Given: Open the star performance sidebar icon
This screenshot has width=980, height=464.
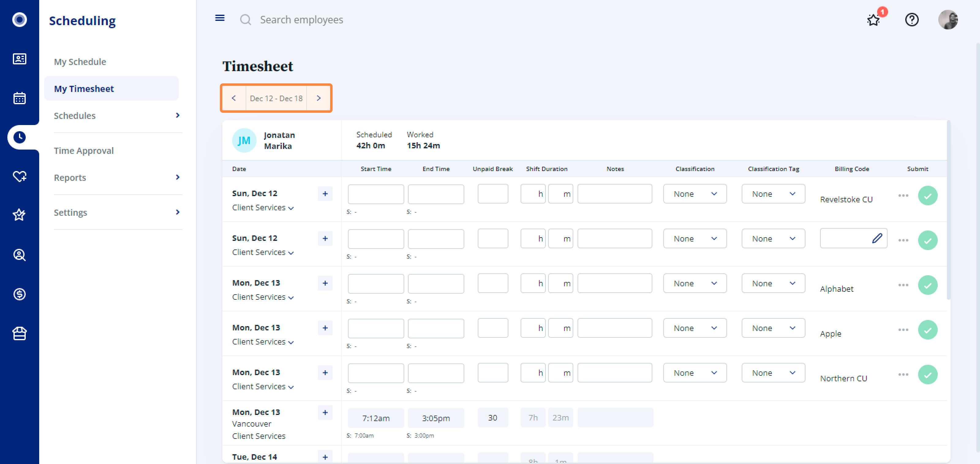Looking at the screenshot, I should [x=19, y=215].
